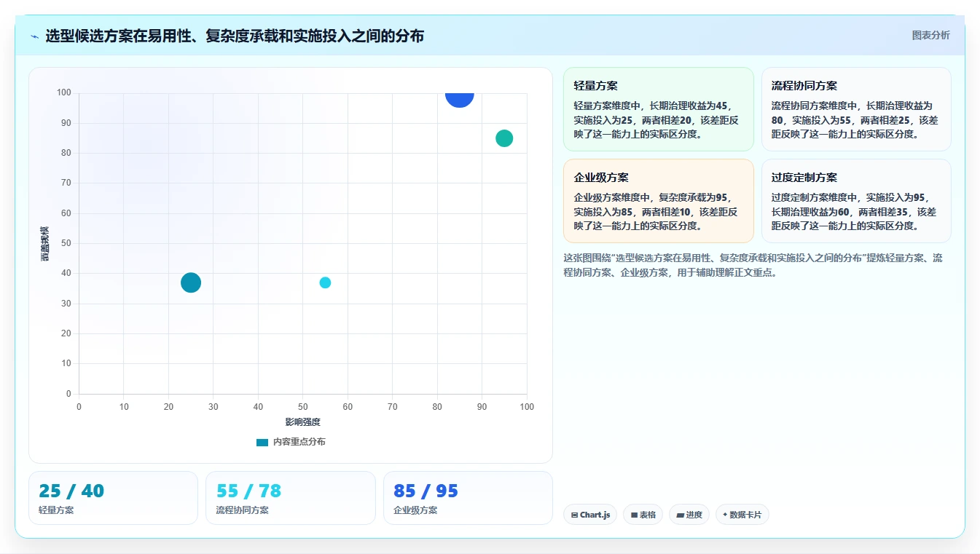Click the 表格 tag chip
This screenshot has width=980, height=554.
click(x=643, y=515)
